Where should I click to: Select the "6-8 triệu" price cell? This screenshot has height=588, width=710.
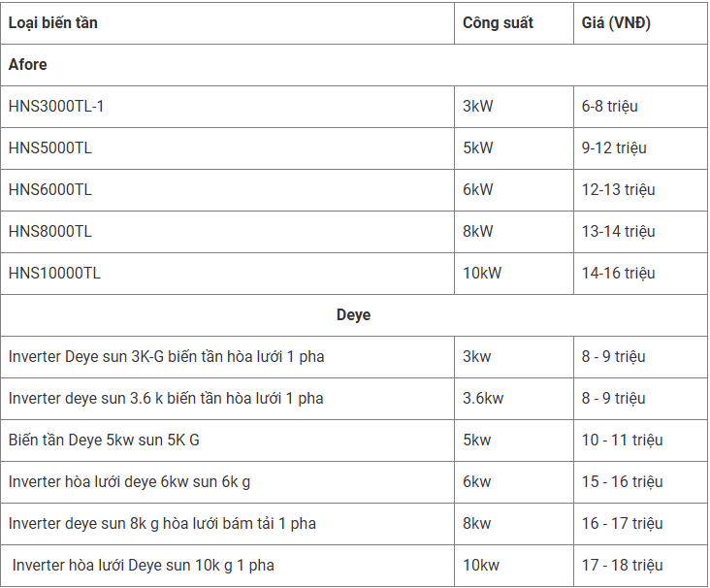pos(610,107)
